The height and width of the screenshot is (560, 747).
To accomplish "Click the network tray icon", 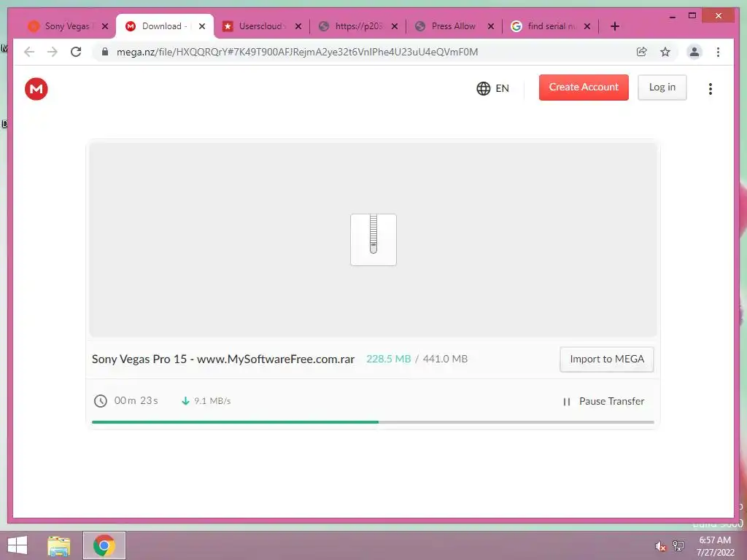I will pos(678,546).
